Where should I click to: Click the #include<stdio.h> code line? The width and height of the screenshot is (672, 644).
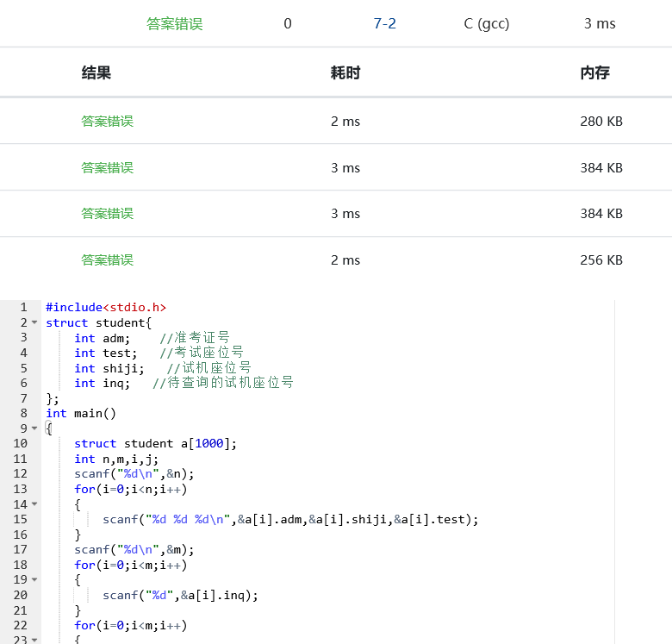tap(106, 308)
